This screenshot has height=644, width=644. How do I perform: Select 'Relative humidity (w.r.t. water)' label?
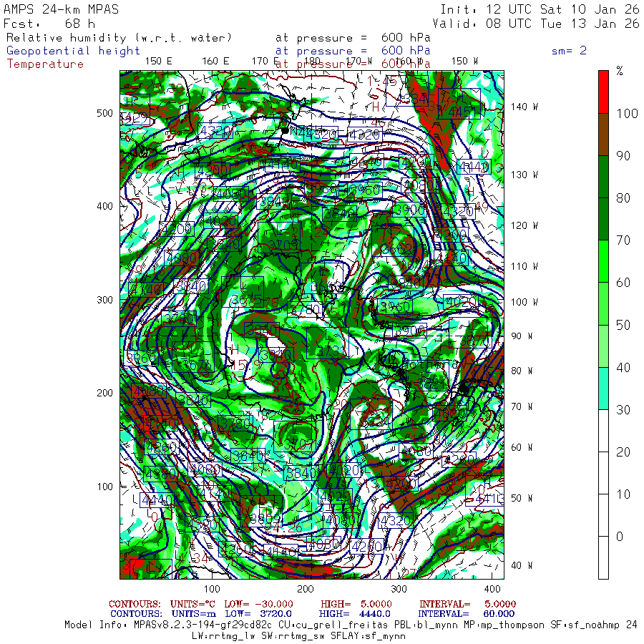[x=119, y=38]
